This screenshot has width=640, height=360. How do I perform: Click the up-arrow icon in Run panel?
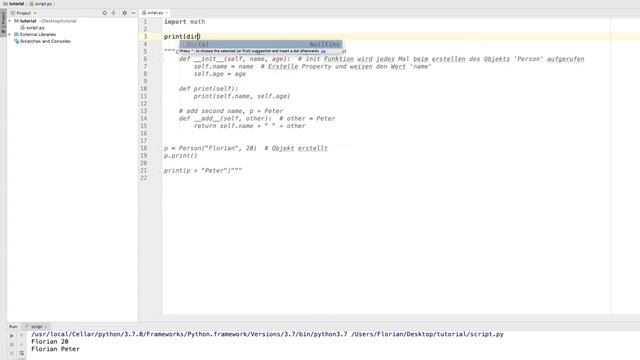tap(22, 336)
